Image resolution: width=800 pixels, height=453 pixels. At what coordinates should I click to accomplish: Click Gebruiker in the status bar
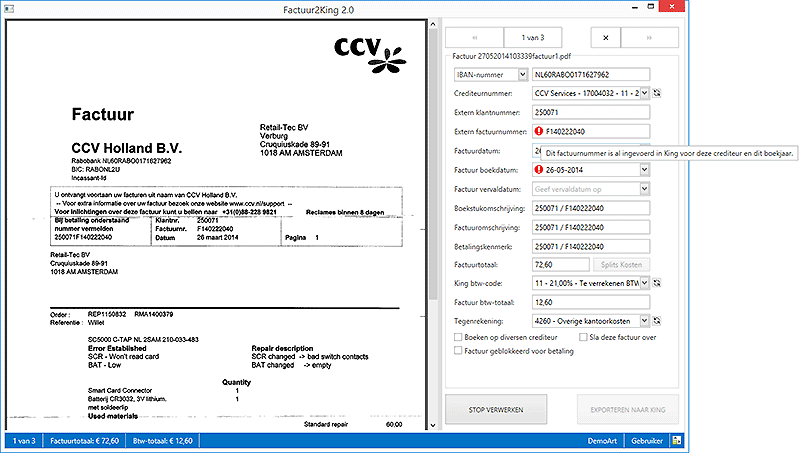[647, 441]
